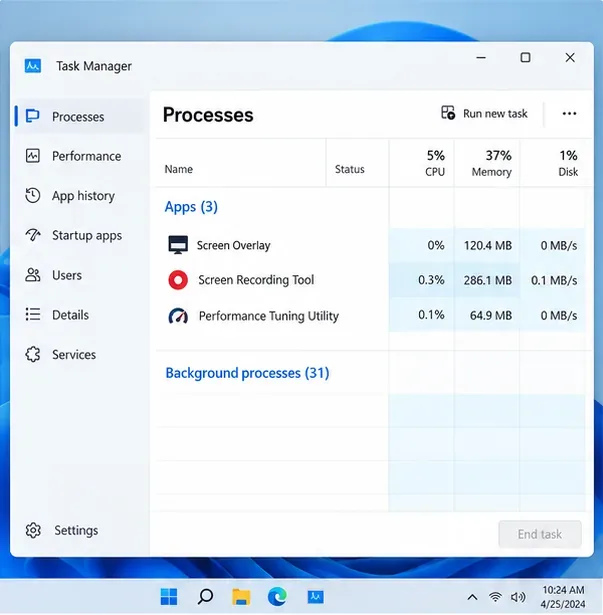Click the 120.4 MB memory value

tap(488, 246)
